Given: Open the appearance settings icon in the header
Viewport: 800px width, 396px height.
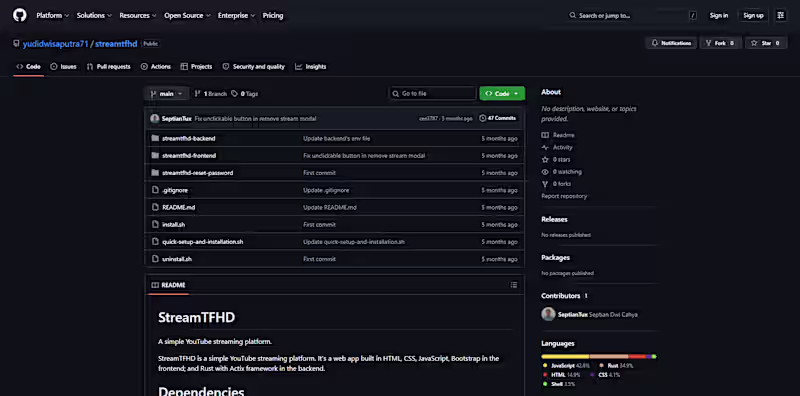Looking at the screenshot, I should click(x=781, y=15).
